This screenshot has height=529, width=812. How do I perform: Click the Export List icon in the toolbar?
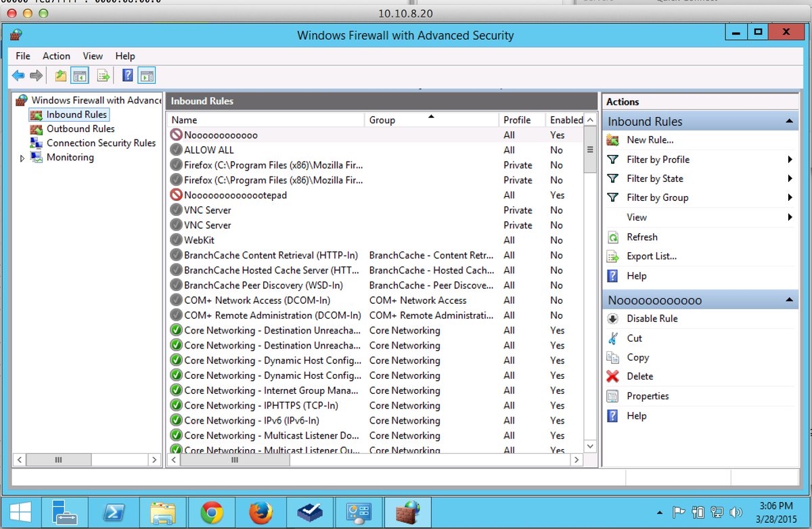104,76
